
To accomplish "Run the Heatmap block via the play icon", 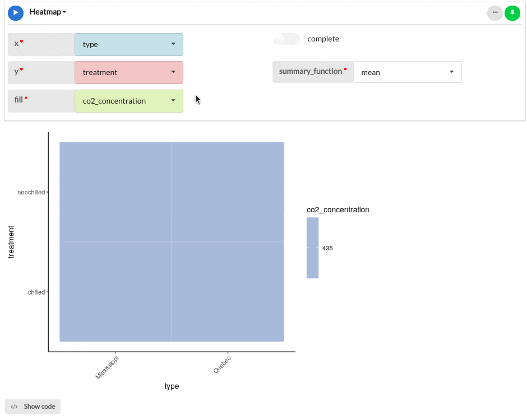I will [x=15, y=12].
